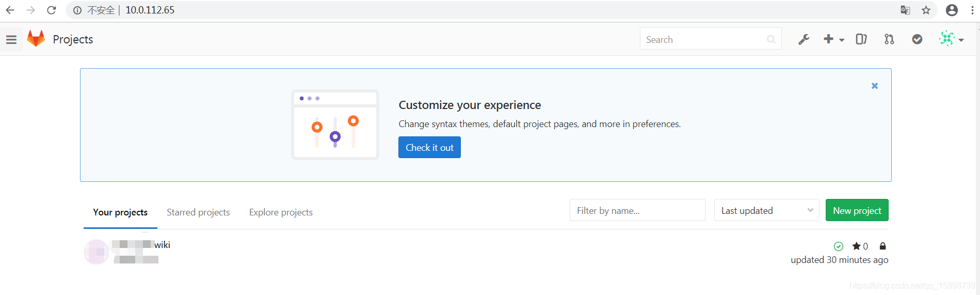Switch to the Explore projects tab
The width and height of the screenshot is (980, 295).
pyautogui.click(x=281, y=212)
